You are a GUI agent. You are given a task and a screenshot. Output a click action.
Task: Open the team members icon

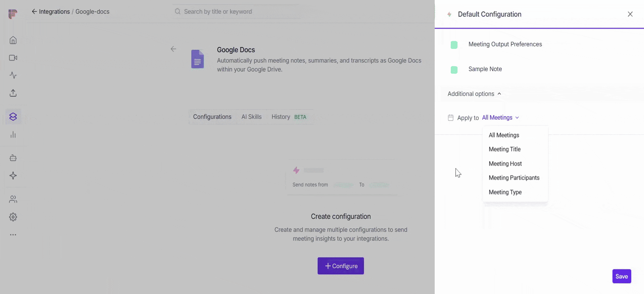tap(13, 200)
